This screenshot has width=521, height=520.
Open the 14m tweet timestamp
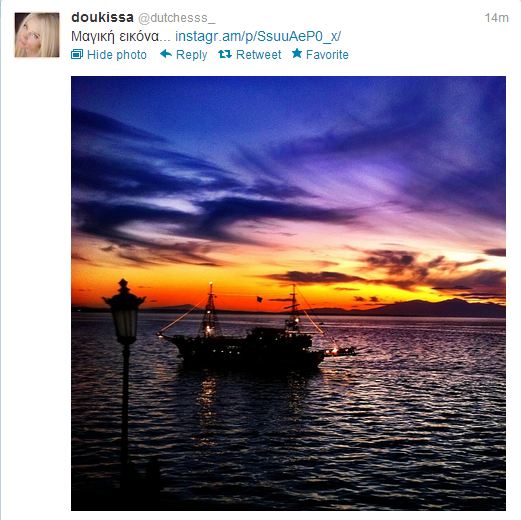(x=497, y=18)
